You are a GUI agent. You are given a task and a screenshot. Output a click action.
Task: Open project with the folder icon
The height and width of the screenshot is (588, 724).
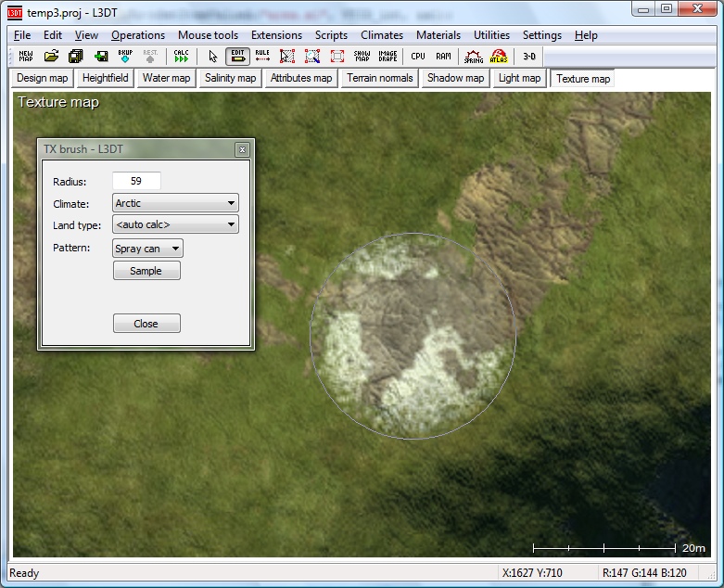52,57
